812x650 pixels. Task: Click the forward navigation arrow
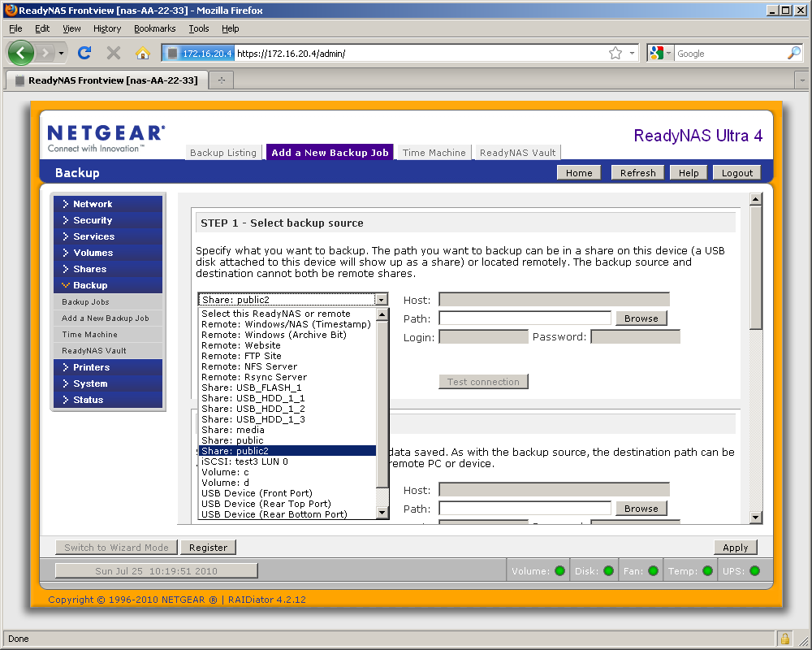pyautogui.click(x=46, y=53)
